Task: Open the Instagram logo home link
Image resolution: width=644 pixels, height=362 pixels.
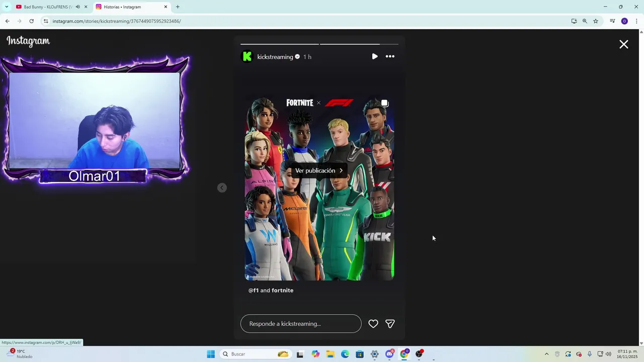Action: [28, 41]
